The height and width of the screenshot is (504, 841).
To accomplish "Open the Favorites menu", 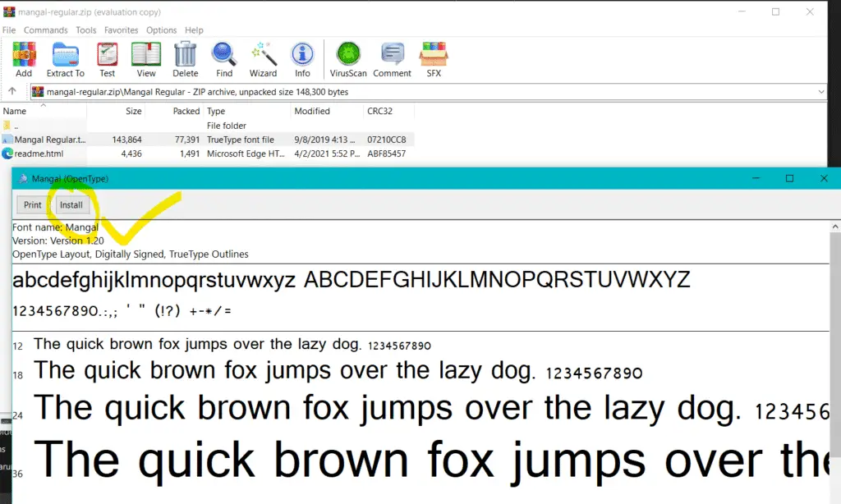I will pyautogui.click(x=121, y=30).
